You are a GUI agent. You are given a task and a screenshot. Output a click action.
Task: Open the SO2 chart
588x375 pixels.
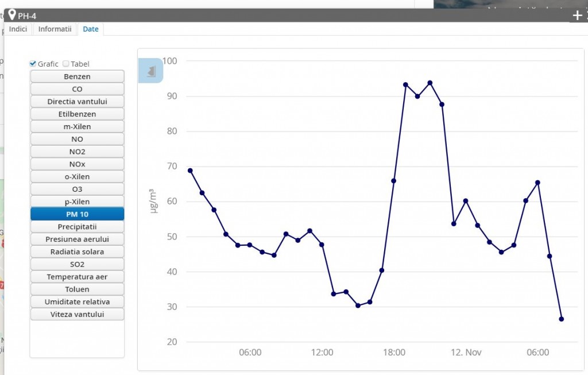coord(77,264)
